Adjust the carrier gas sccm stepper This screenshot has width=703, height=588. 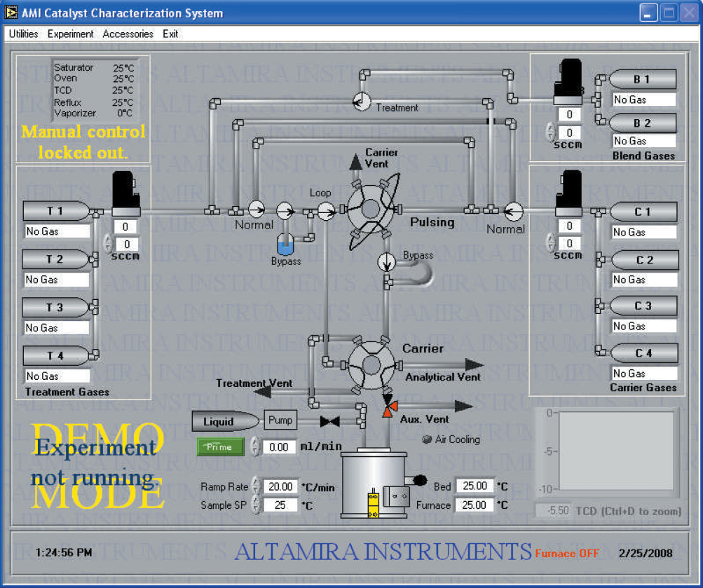[551, 243]
